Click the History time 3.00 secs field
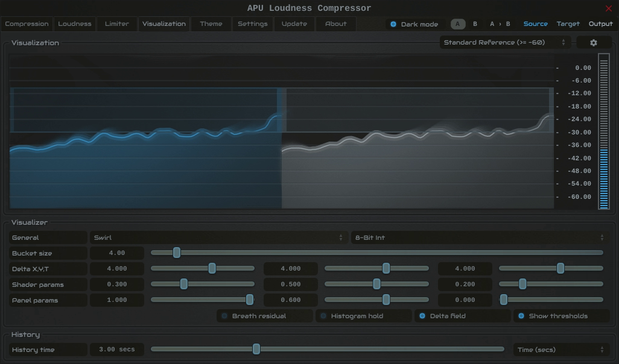Screen dimensions: 619x364 117,350
